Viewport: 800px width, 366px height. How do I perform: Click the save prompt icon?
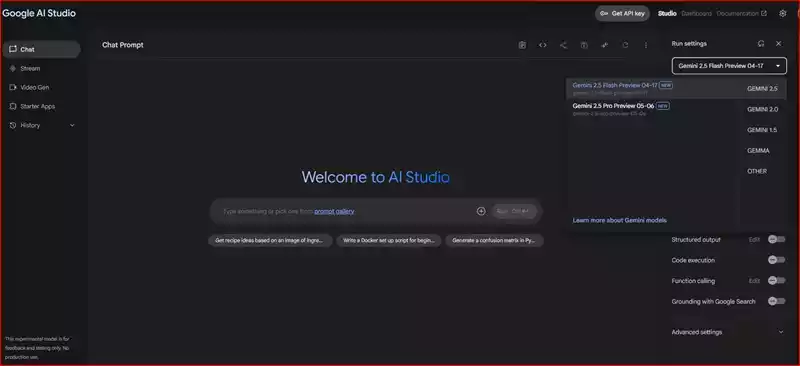584,45
